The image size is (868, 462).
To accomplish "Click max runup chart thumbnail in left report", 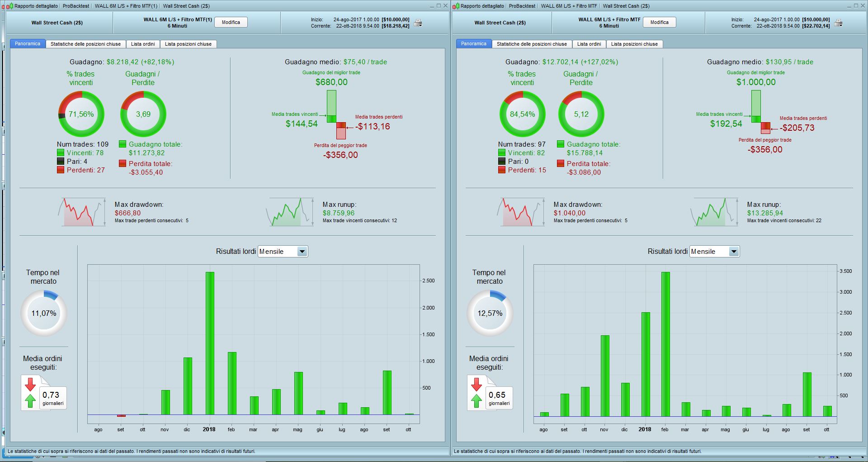I will (289, 212).
